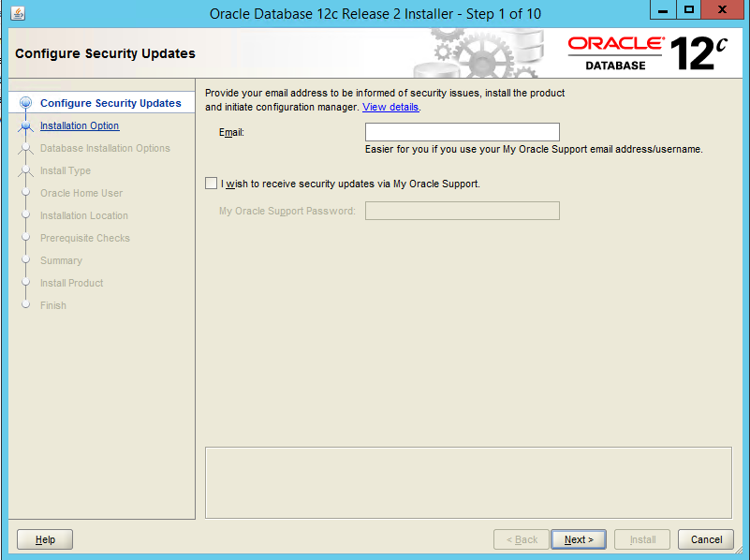Close the installer window

[x=722, y=9]
